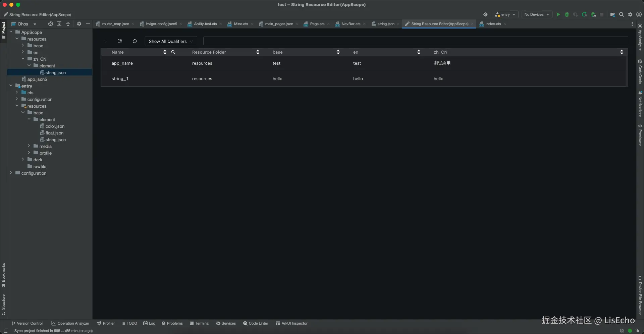Open the Ohos project view dropdown
Viewport: 644px width, 334px height.
click(x=24, y=24)
